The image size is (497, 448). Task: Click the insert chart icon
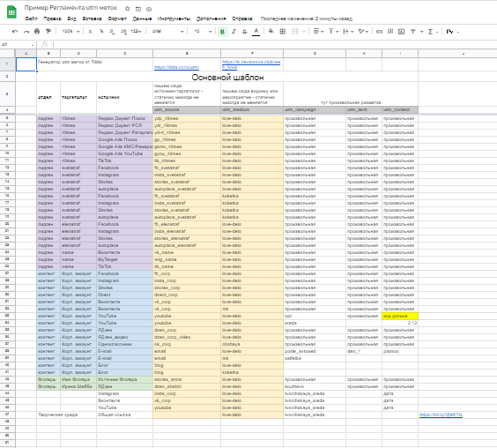coord(401,32)
